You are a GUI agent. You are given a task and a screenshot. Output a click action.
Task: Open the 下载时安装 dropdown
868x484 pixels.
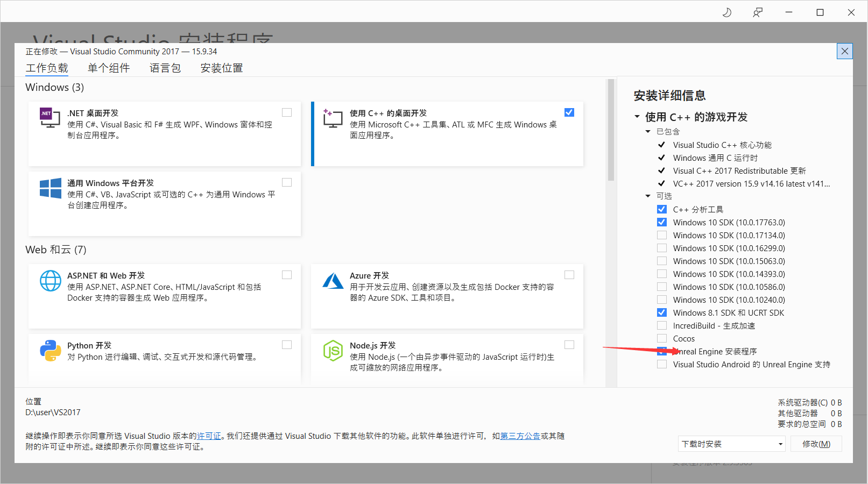(731, 444)
